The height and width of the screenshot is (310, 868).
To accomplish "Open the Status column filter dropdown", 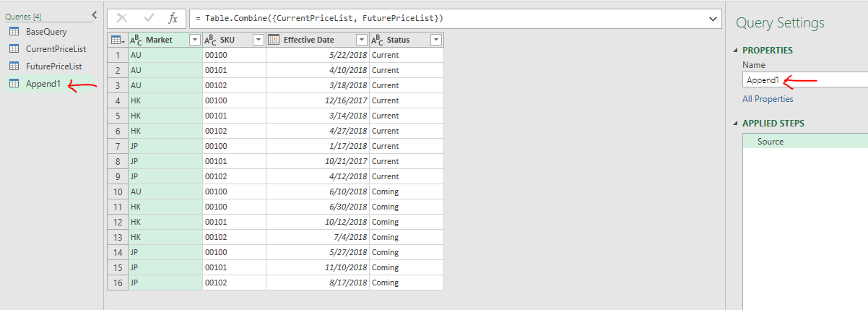I will point(435,40).
